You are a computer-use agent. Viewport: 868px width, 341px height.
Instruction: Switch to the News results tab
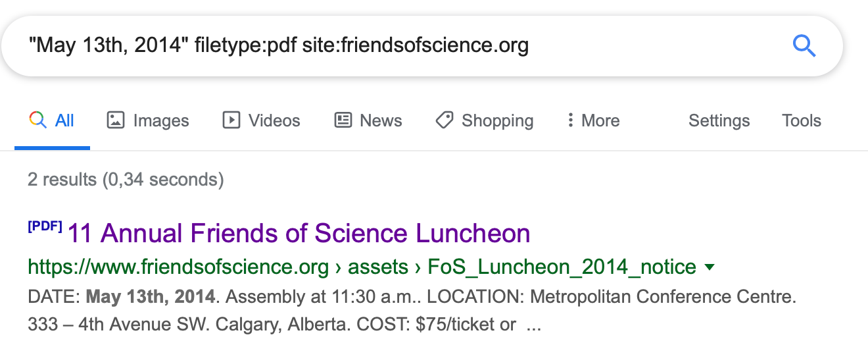coord(368,120)
